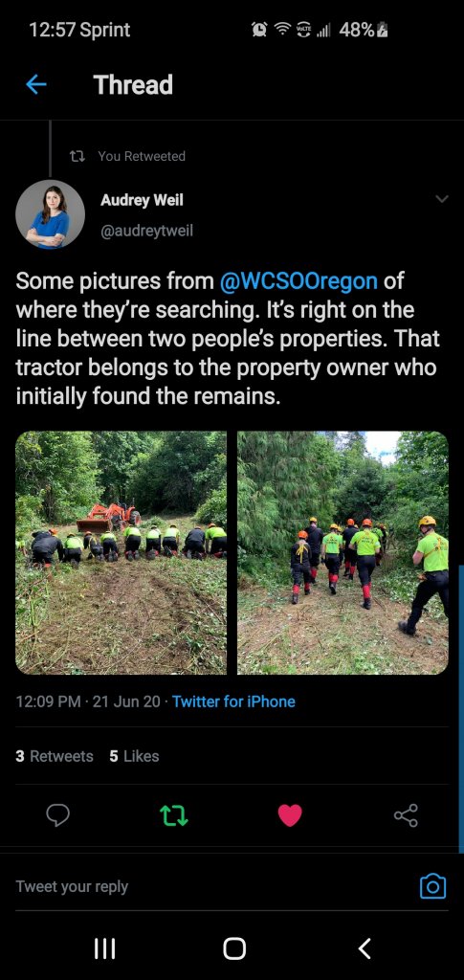Viewport: 464px width, 980px height.
Task: Open the photo of searchers walking
Action: (342, 552)
